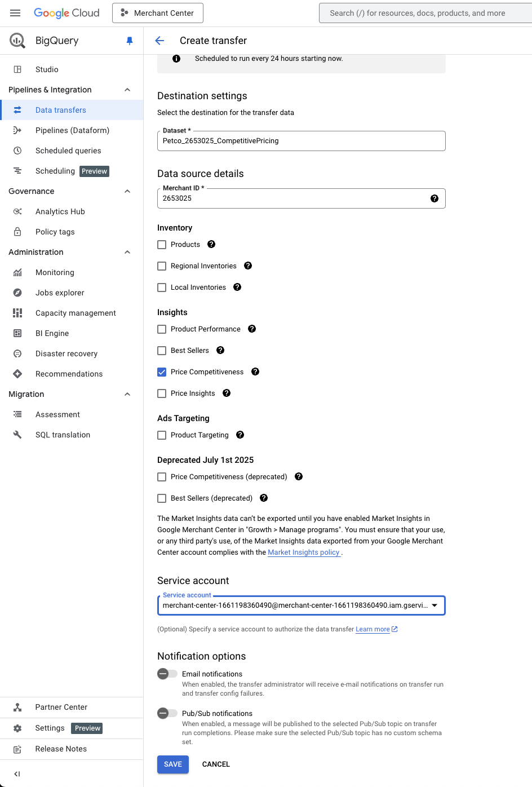The image size is (532, 787).
Task: Click inside the Dataset input field
Action: [301, 140]
